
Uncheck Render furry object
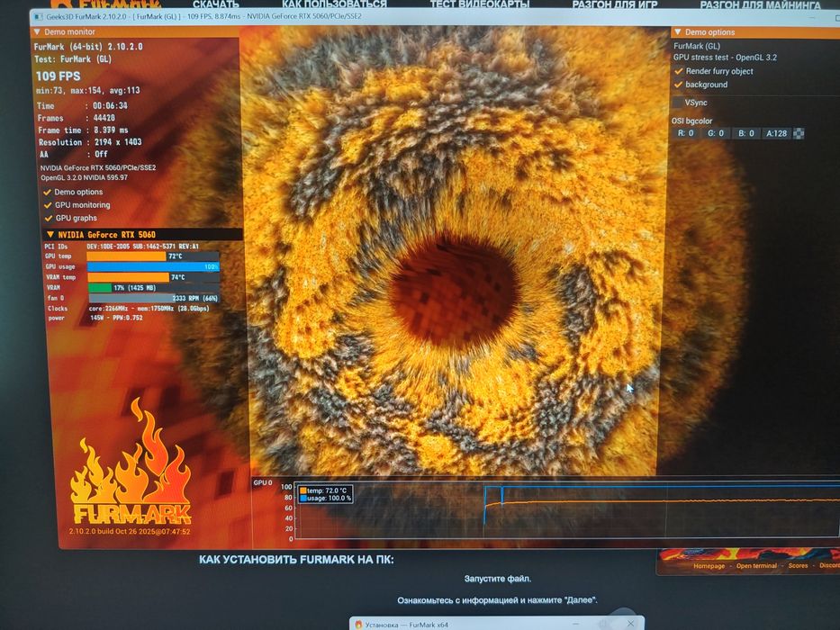tap(679, 71)
